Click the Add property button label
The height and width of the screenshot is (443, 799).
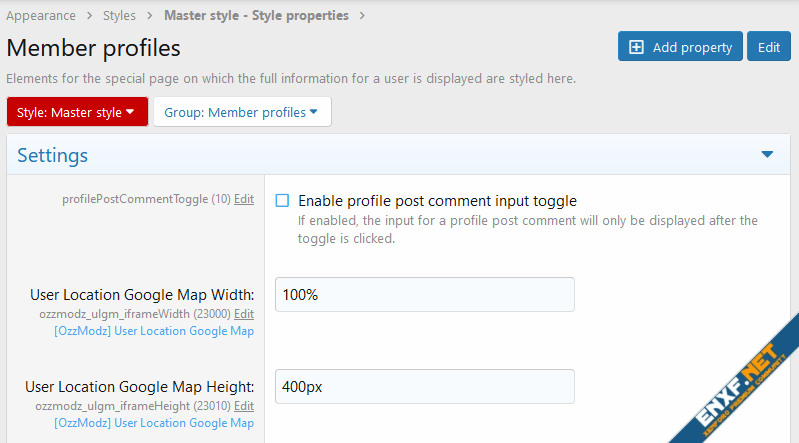693,47
